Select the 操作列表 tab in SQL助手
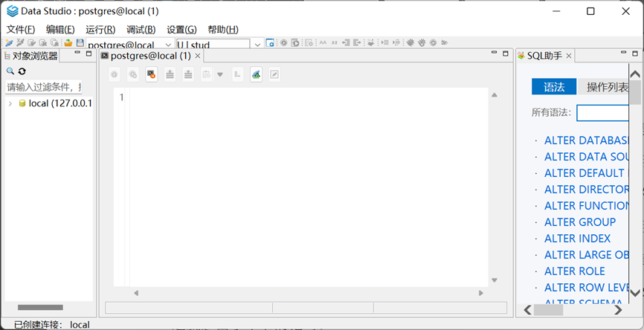 coord(603,87)
